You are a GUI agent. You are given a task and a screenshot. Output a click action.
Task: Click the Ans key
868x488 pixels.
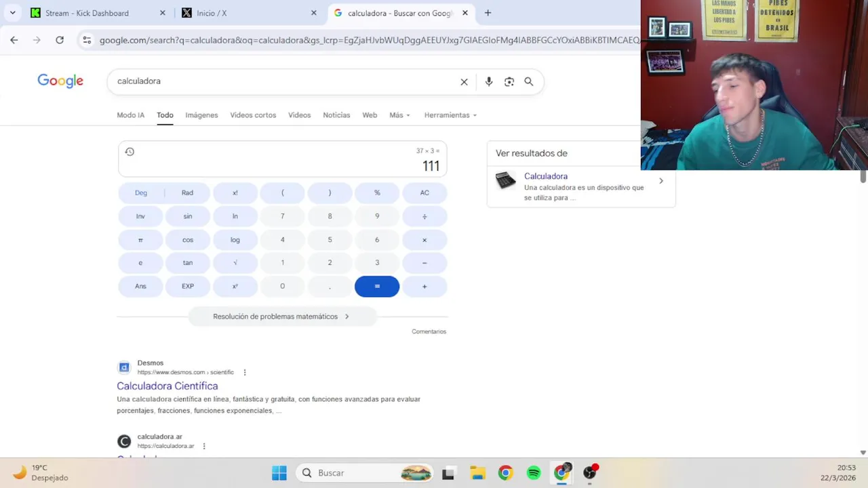pyautogui.click(x=140, y=286)
